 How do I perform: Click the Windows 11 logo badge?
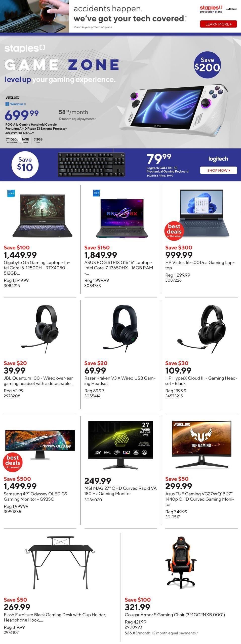tap(16, 104)
